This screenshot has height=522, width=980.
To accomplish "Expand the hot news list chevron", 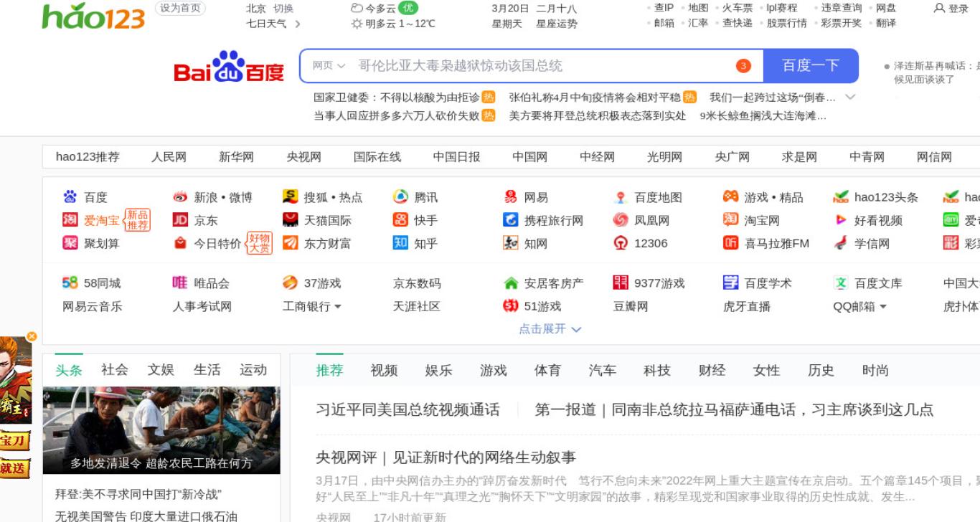I will point(850,97).
